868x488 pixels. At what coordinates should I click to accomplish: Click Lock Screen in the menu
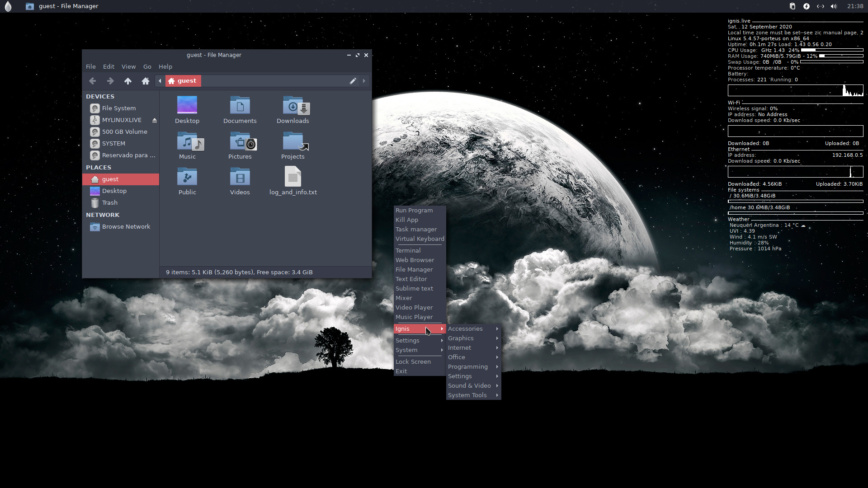click(x=413, y=361)
